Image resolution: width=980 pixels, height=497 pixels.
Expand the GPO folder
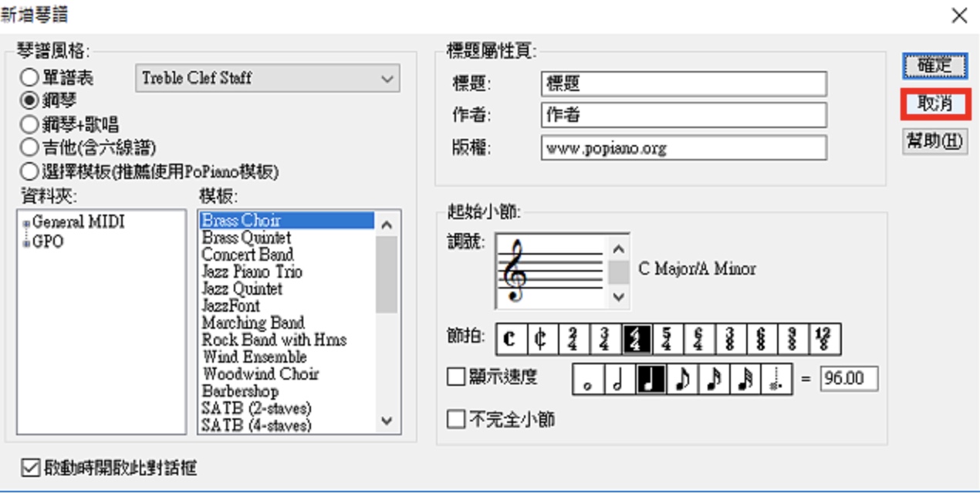(27, 242)
